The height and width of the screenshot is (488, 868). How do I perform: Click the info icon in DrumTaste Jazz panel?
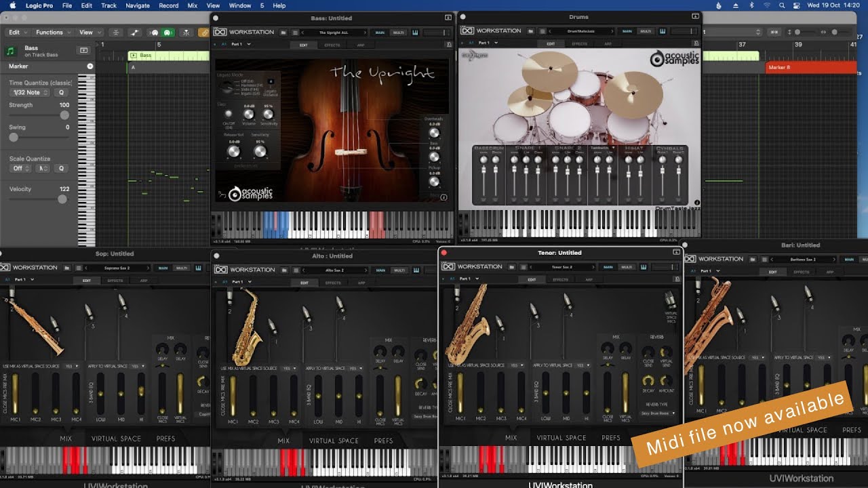tap(696, 202)
